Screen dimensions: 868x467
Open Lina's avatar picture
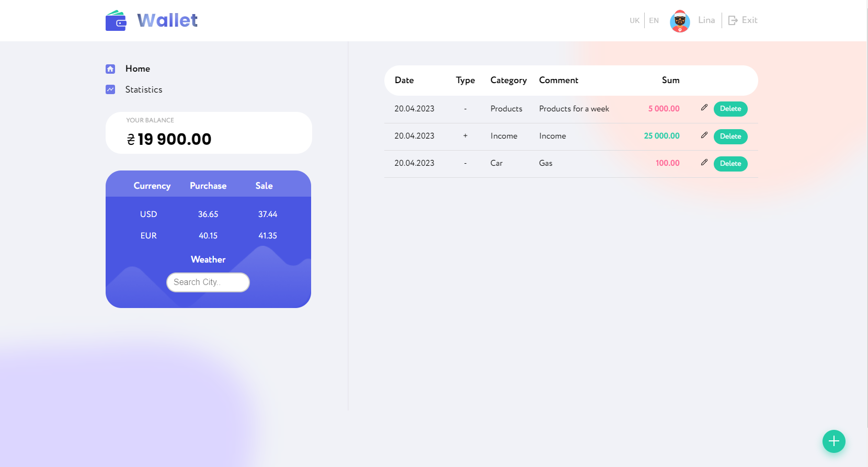click(x=680, y=21)
